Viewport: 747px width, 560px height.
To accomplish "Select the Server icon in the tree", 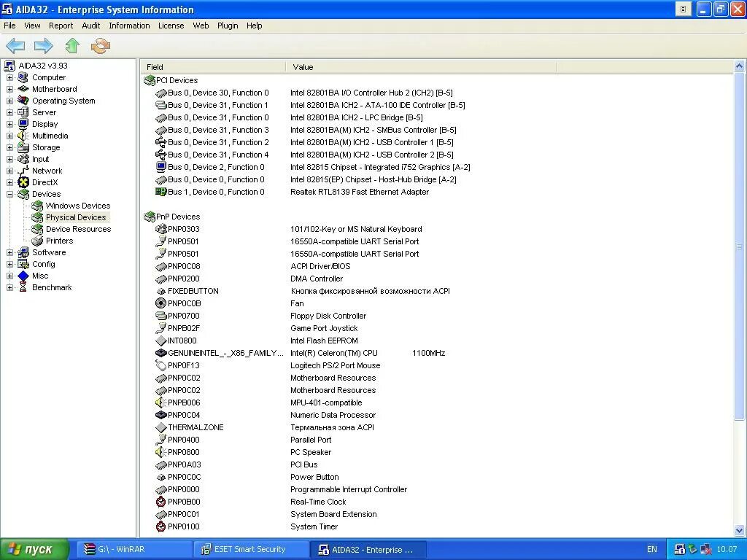I will [23, 112].
